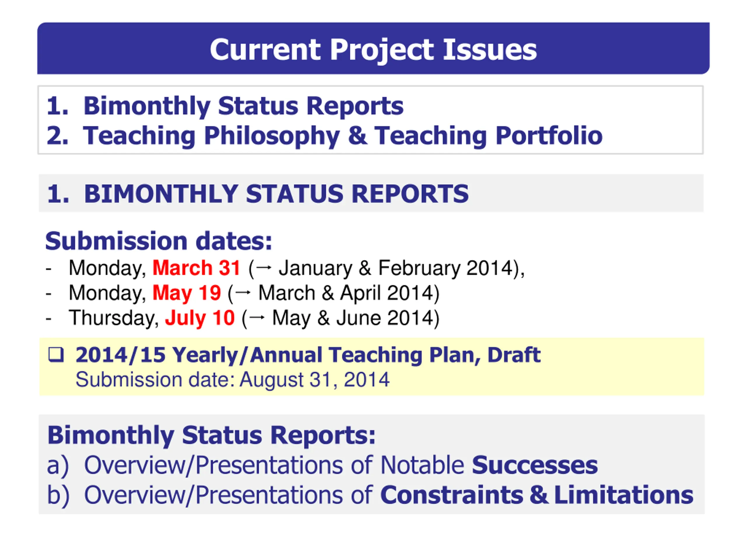Click the Bimonthly Status Reports: subheading

pos(211,435)
